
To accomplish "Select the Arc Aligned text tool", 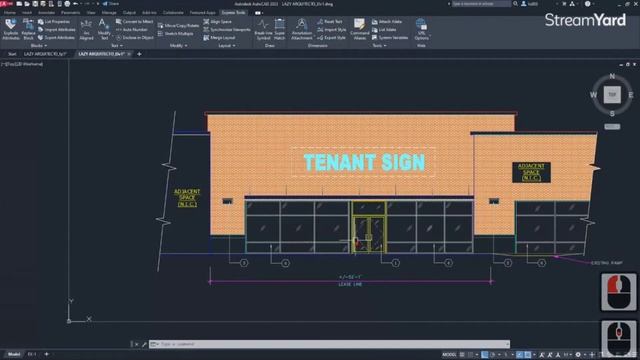I will point(86,29).
